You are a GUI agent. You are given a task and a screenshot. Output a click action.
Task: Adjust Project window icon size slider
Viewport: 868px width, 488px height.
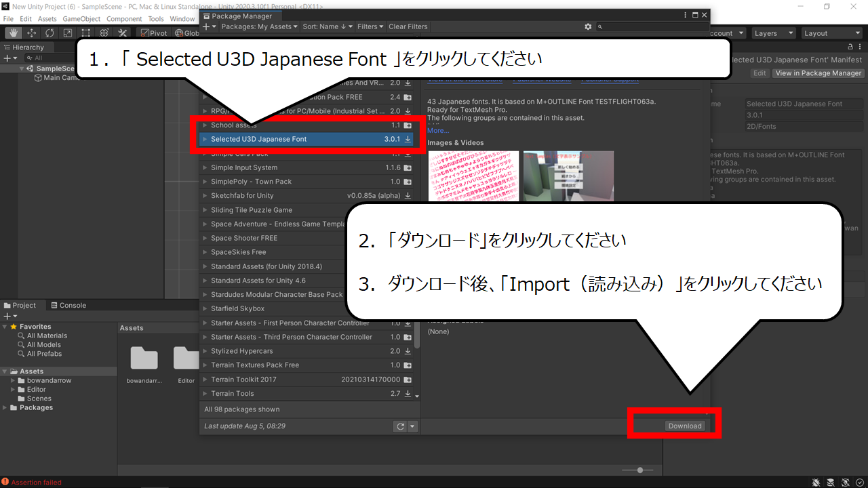click(639, 470)
